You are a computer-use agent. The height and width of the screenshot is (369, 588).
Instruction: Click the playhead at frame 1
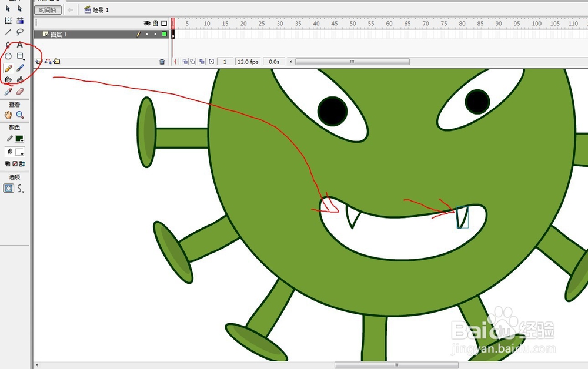173,24
